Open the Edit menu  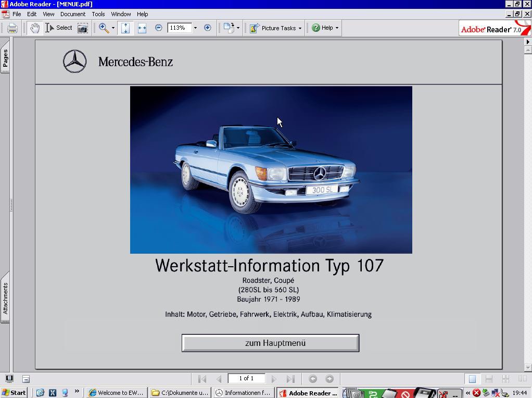[x=32, y=14]
